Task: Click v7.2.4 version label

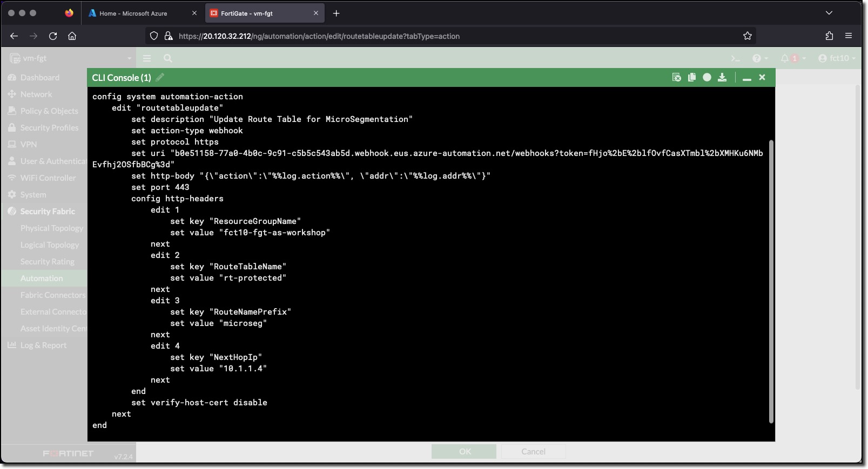Action: 123,457
